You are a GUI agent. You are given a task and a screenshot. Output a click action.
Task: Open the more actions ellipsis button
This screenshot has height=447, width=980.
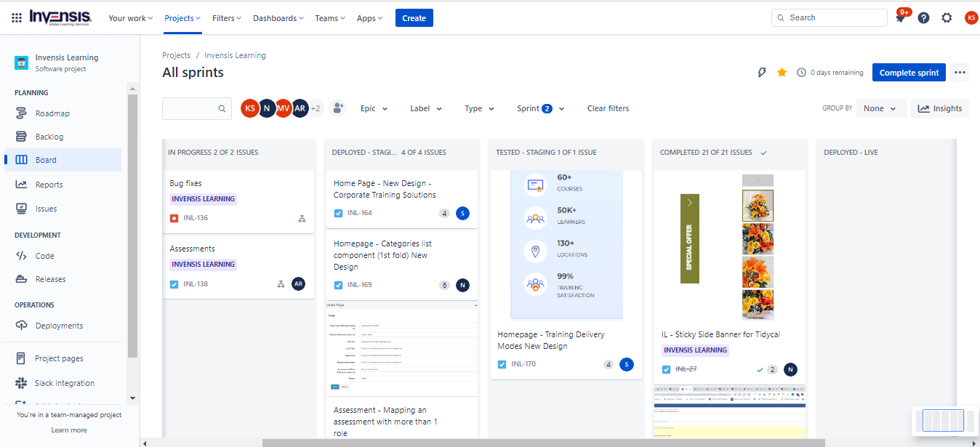960,72
